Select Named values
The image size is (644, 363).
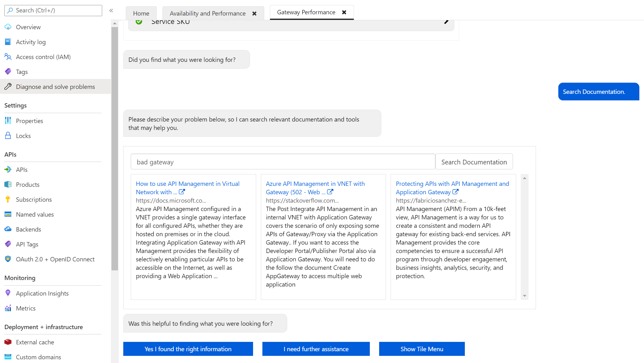tap(34, 214)
